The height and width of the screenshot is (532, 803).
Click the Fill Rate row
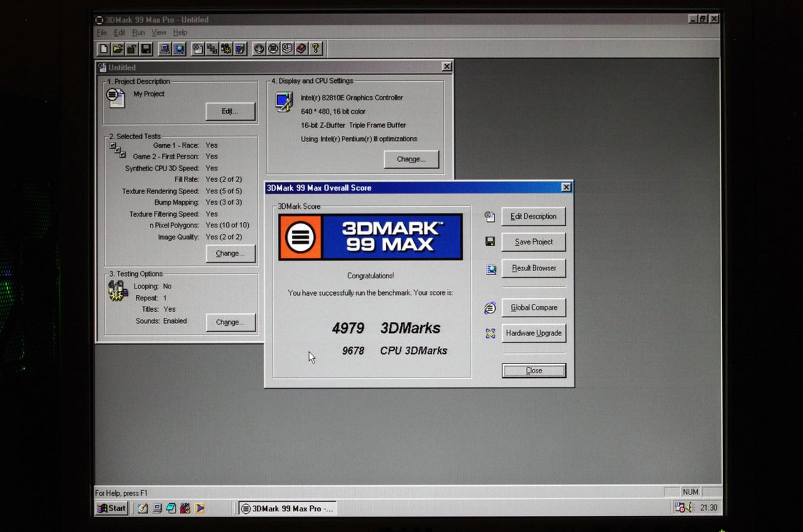point(208,179)
